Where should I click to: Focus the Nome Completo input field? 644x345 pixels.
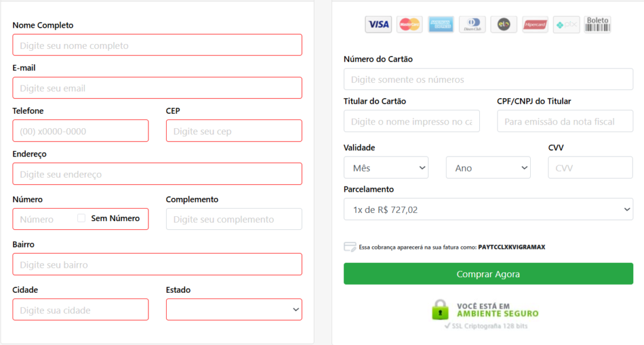tap(157, 45)
